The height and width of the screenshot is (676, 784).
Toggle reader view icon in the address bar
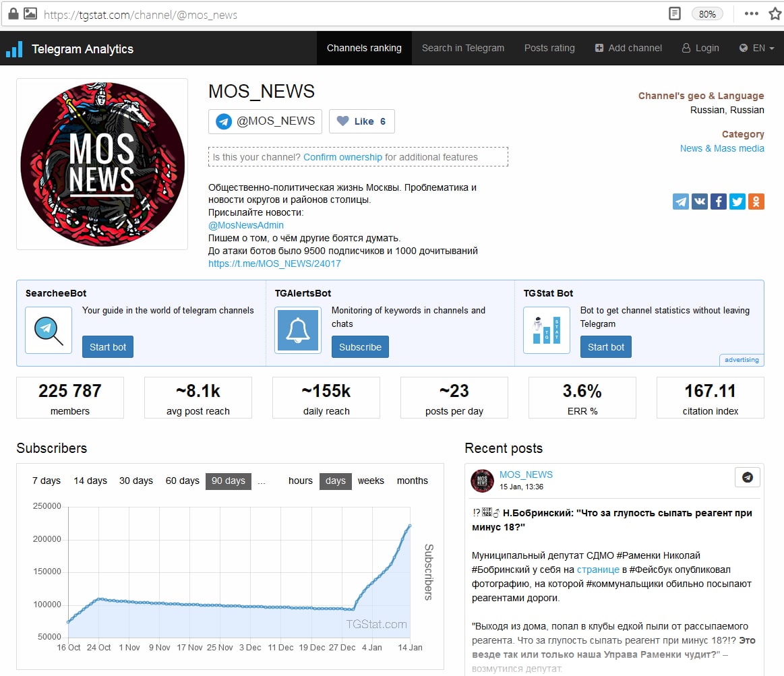coord(675,13)
